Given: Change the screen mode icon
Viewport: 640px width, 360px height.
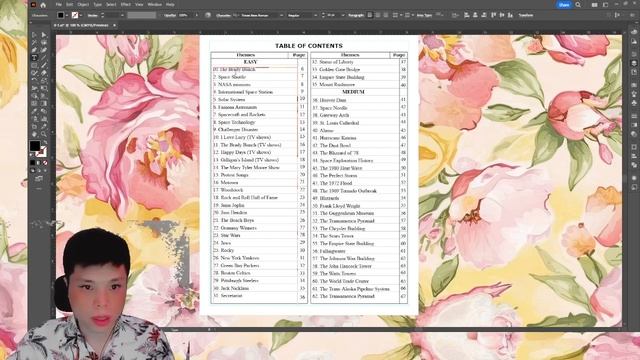Looking at the screenshot, I should point(39,178).
